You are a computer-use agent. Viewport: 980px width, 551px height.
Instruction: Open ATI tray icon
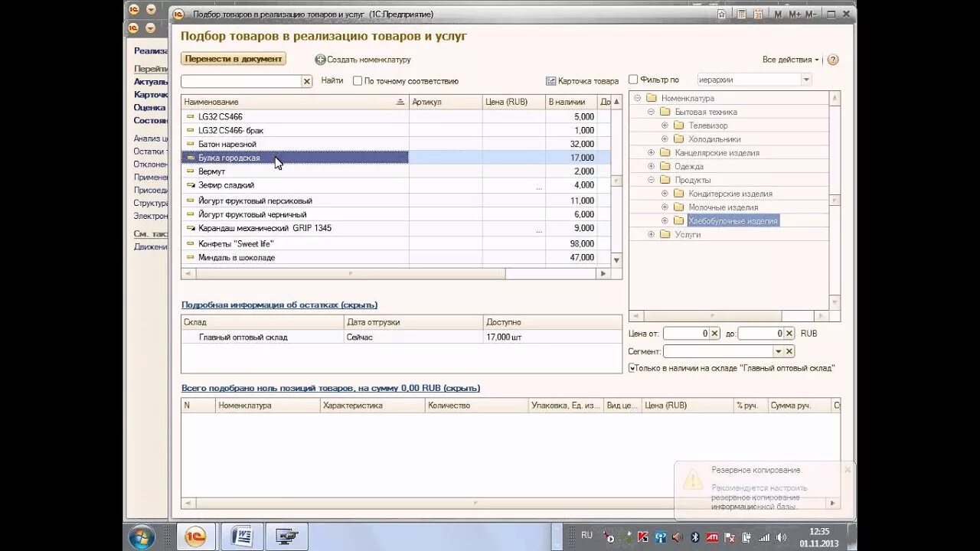(x=712, y=537)
